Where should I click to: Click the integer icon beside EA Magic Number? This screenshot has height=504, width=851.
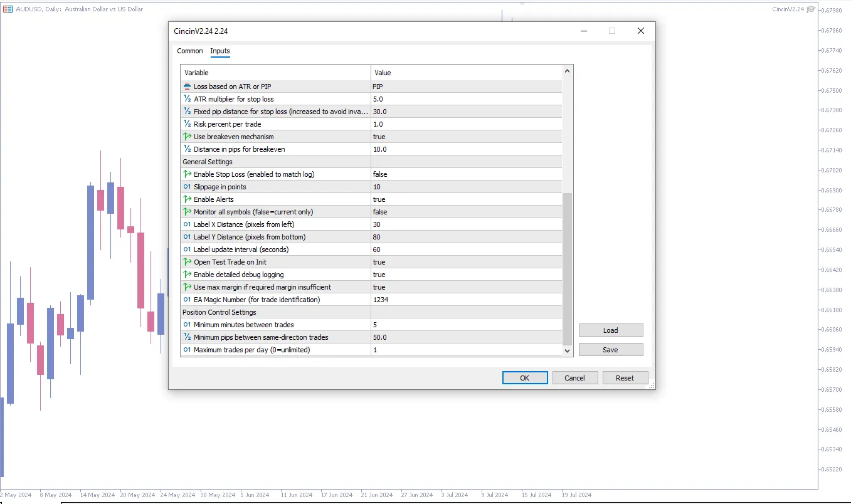(x=187, y=300)
